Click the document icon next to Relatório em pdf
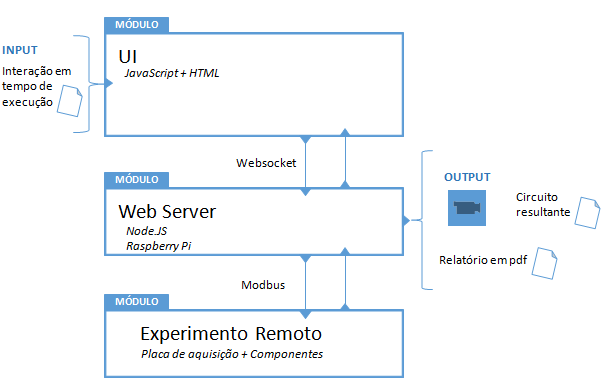607x384 pixels. 544,263
